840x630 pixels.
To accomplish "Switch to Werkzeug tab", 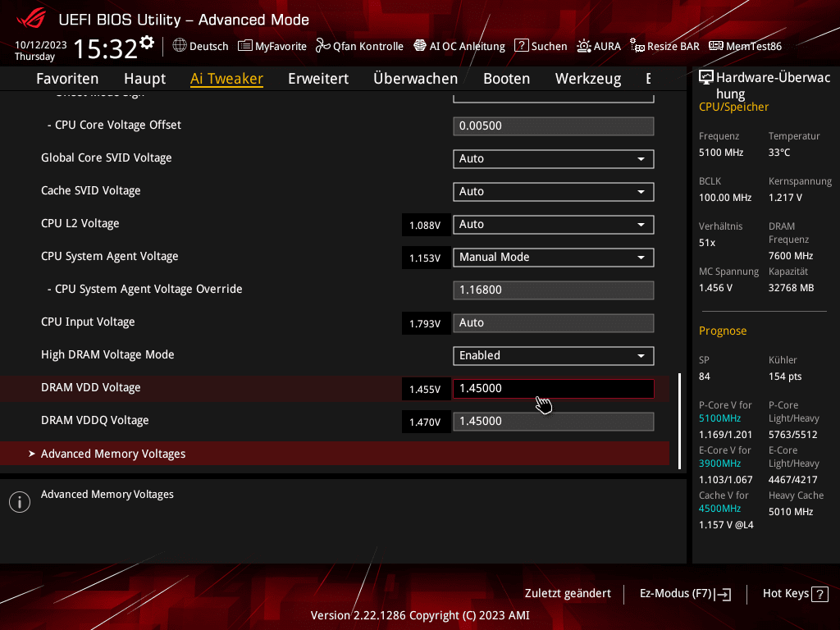I will pyautogui.click(x=588, y=79).
